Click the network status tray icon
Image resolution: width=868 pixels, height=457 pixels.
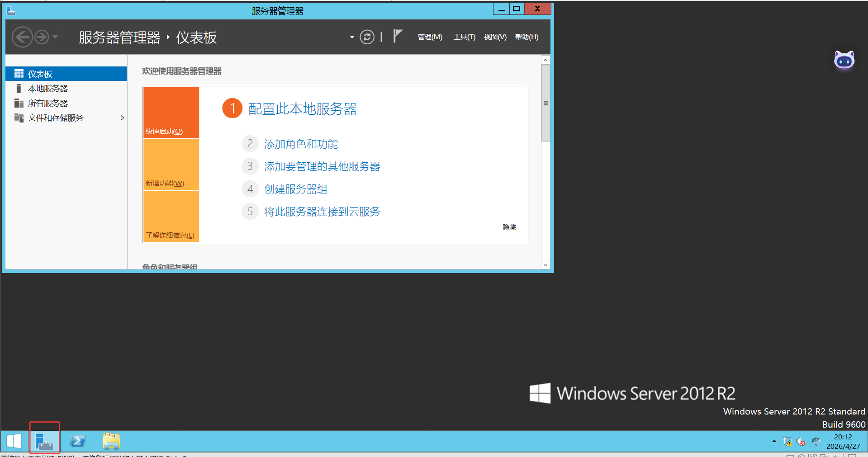coord(787,441)
